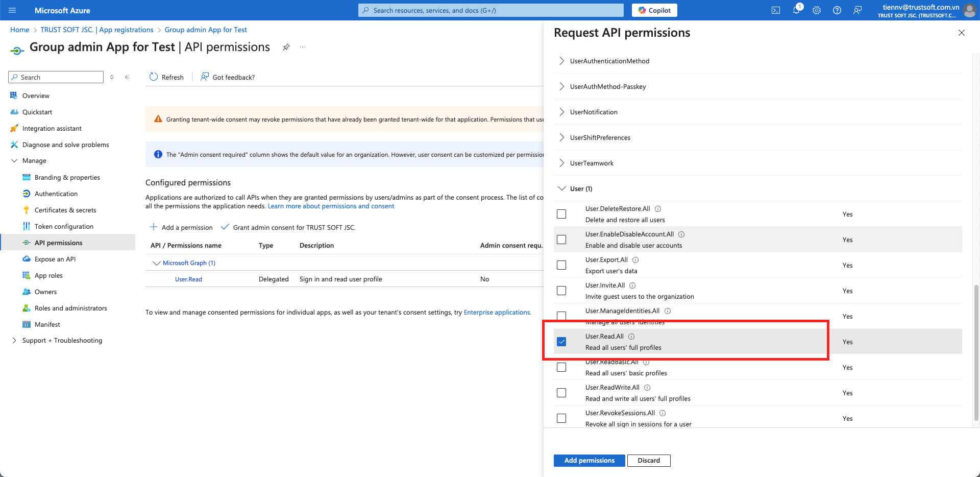The image size is (980, 477).
Task: Click the top resource search field
Action: point(490,10)
